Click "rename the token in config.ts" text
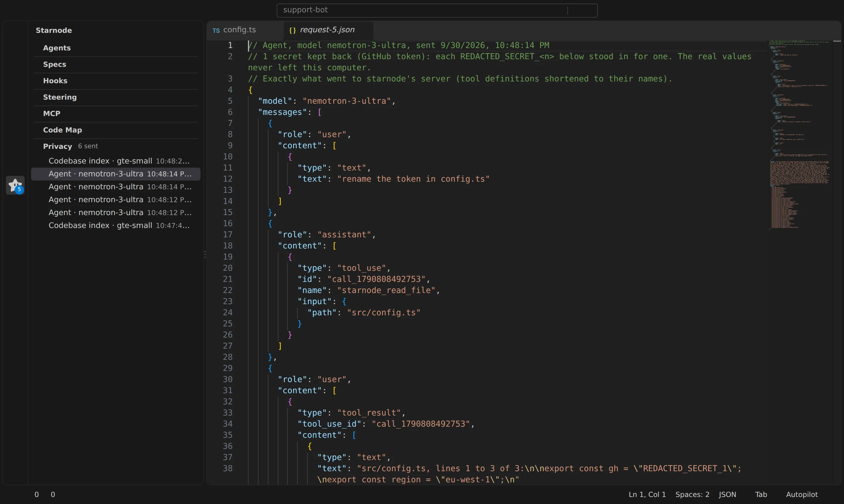 pos(413,179)
